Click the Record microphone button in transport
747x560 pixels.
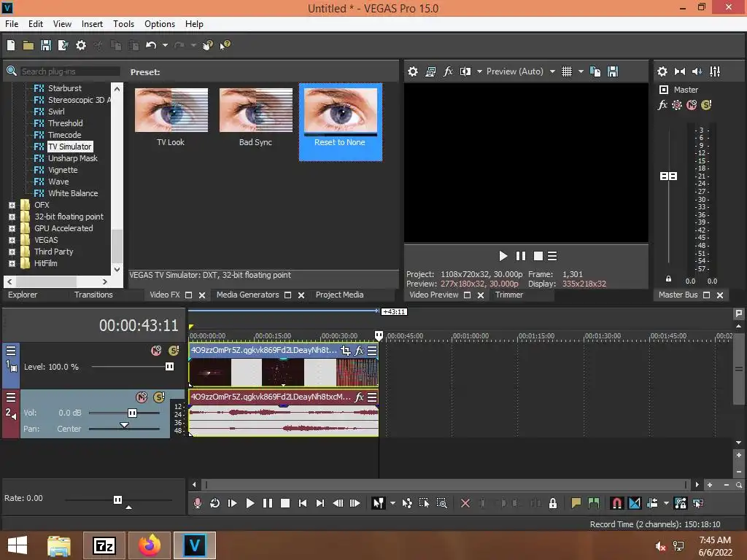197,503
